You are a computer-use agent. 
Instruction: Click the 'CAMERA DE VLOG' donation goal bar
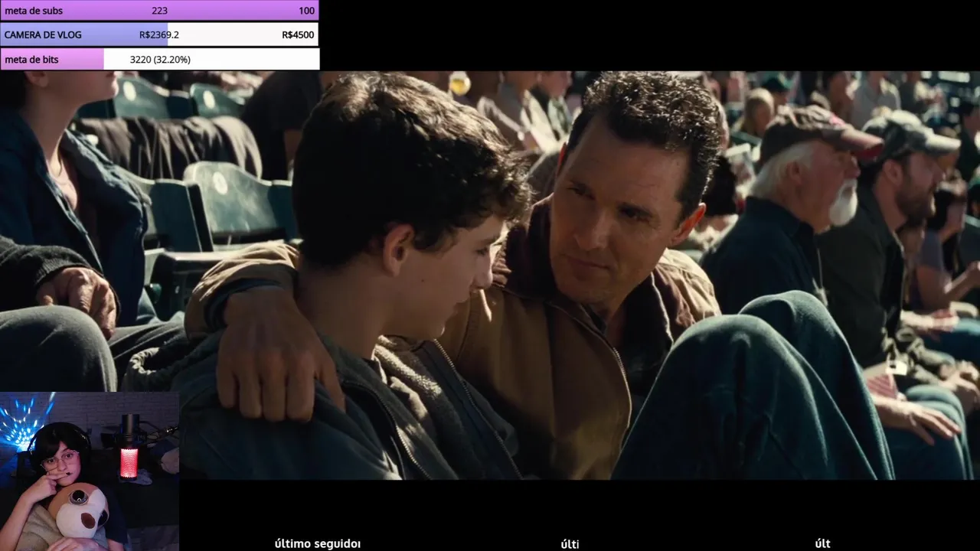click(159, 34)
